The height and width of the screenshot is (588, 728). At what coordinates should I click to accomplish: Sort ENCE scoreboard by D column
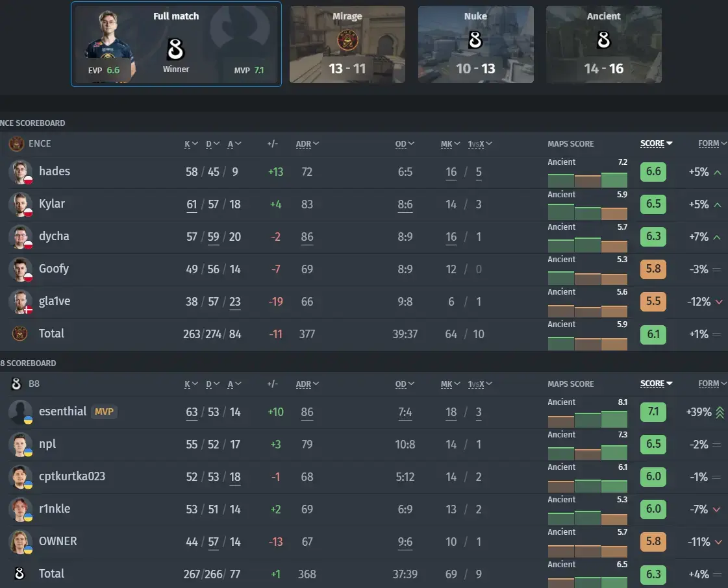(212, 144)
